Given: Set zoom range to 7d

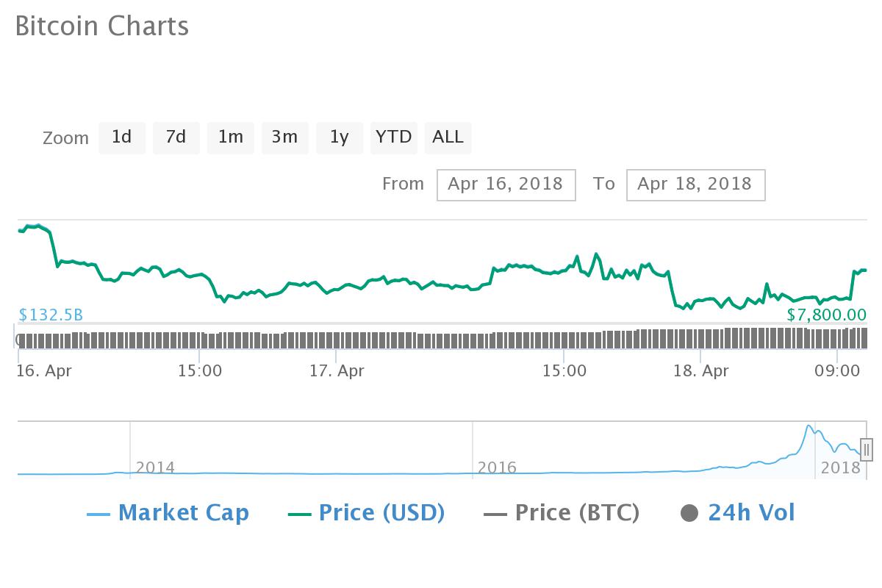Looking at the screenshot, I should click(x=176, y=137).
